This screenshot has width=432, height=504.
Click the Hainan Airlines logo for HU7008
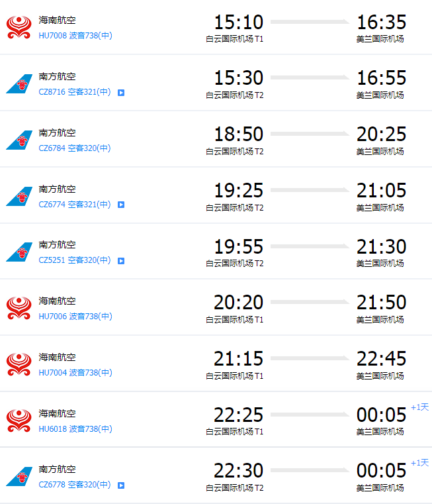(19, 27)
